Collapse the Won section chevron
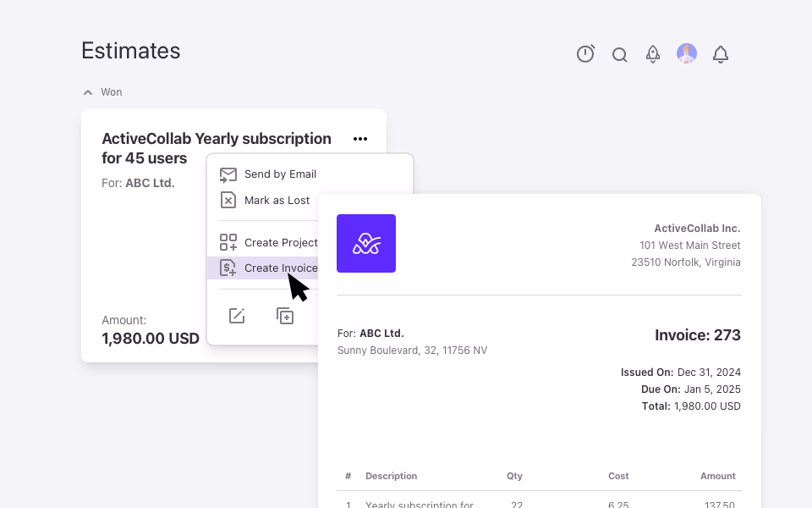 [x=88, y=92]
